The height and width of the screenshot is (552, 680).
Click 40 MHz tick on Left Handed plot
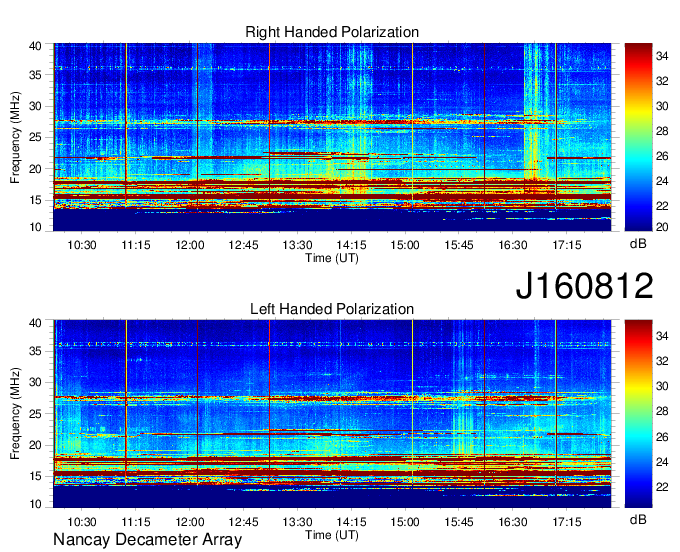(x=35, y=323)
